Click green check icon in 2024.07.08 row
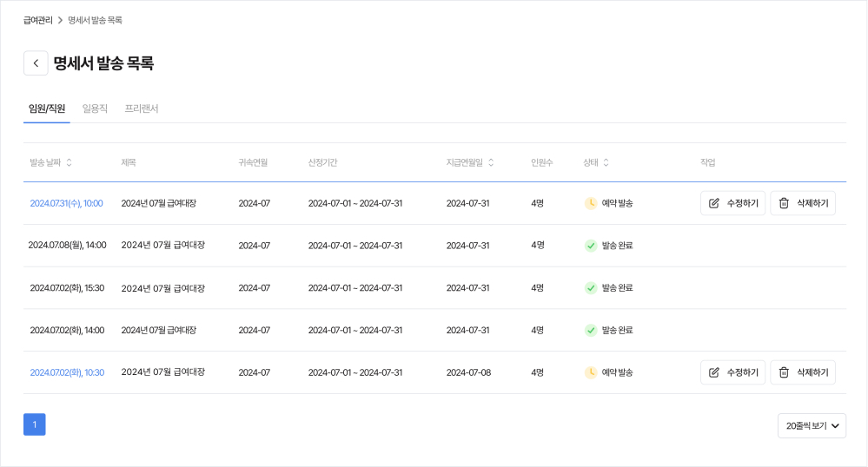868x467 pixels. (x=591, y=246)
